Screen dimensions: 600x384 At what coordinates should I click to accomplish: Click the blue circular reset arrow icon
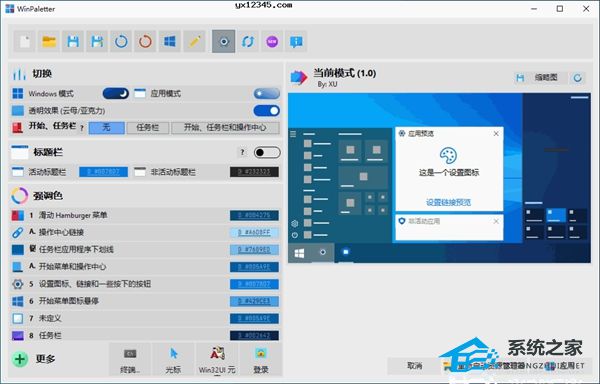tap(121, 41)
